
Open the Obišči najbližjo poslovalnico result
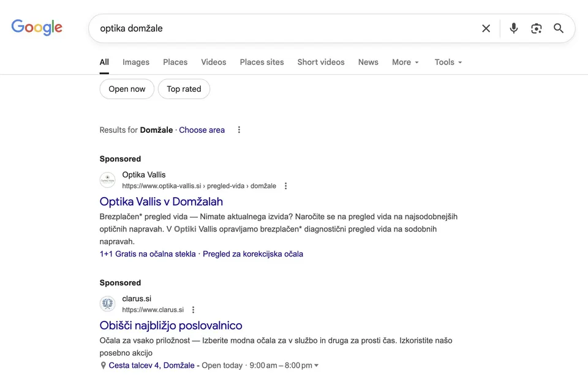click(x=171, y=326)
